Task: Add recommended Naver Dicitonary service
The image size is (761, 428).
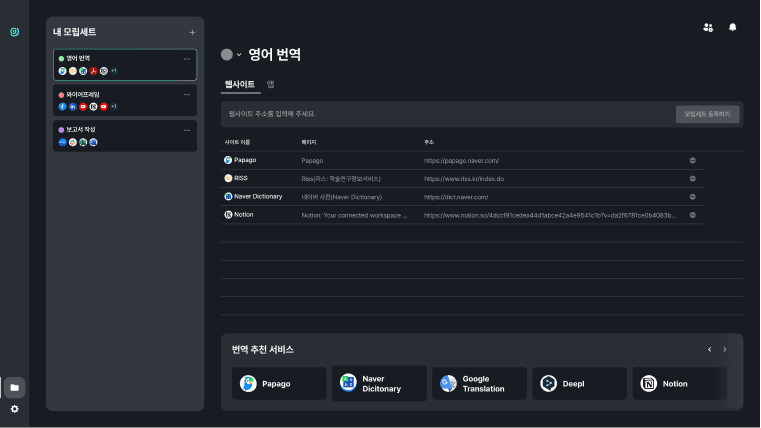Action: click(x=379, y=383)
